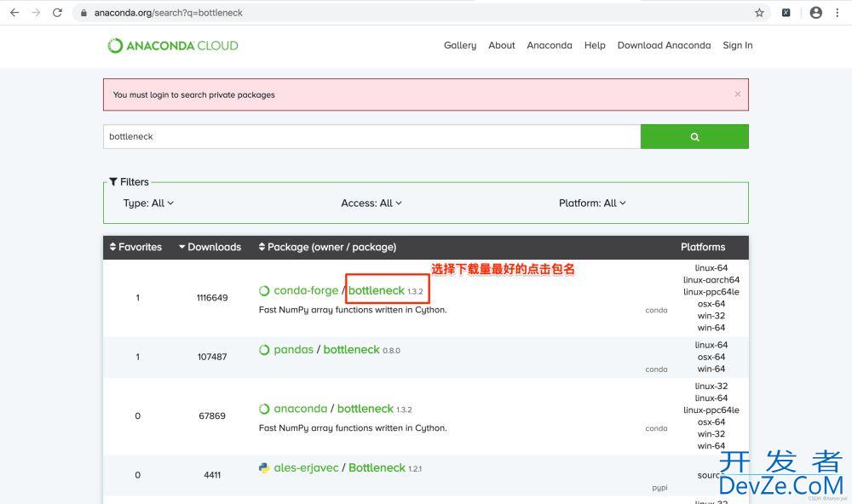
Task: Open the browser profile avatar
Action: tap(815, 13)
